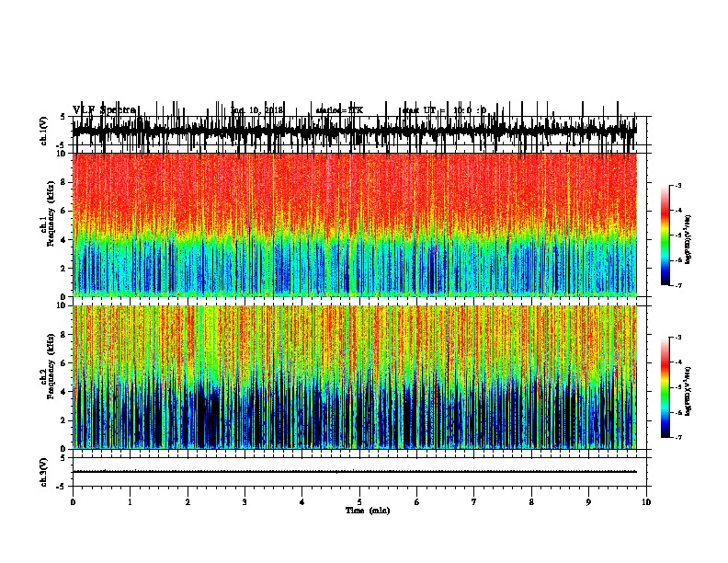Screen dimensions: 728x563
Task: Click the "4" tick on ch.1 frequency axis
Action: (x=63, y=240)
